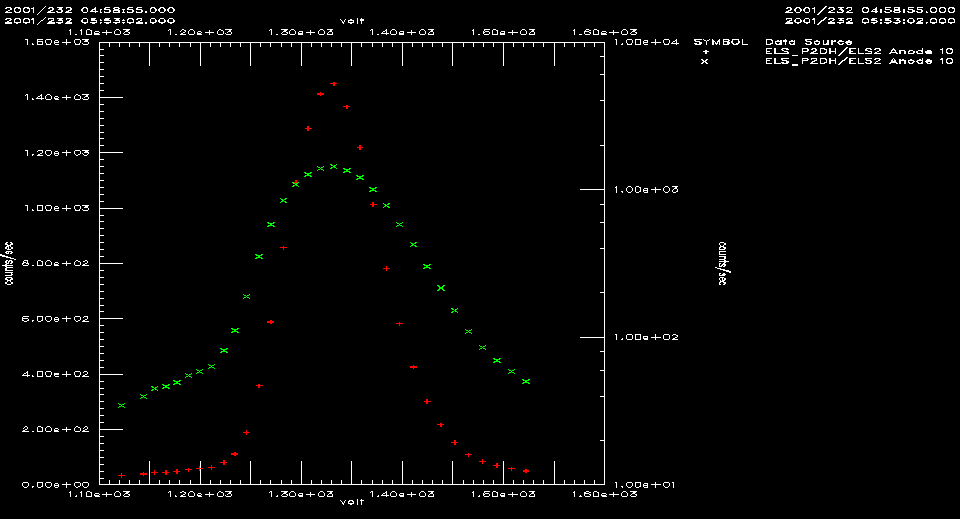Click the volt label below the plot

coord(352,502)
